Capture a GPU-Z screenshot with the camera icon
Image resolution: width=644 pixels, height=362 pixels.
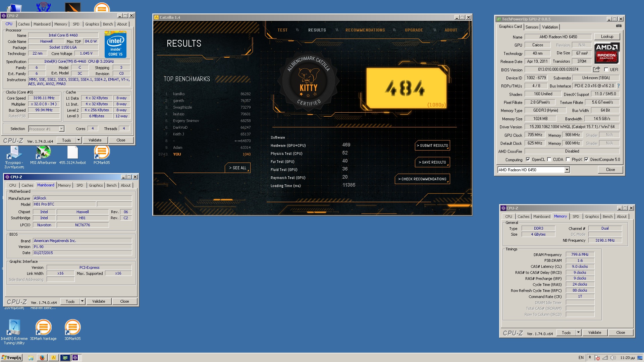point(619,26)
